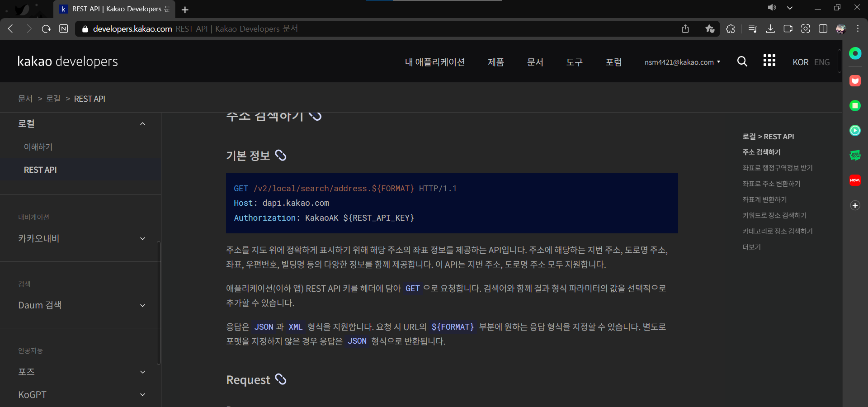Viewport: 868px width, 407px height.
Task: Open tab audio speaker icon
Action: click(x=772, y=8)
